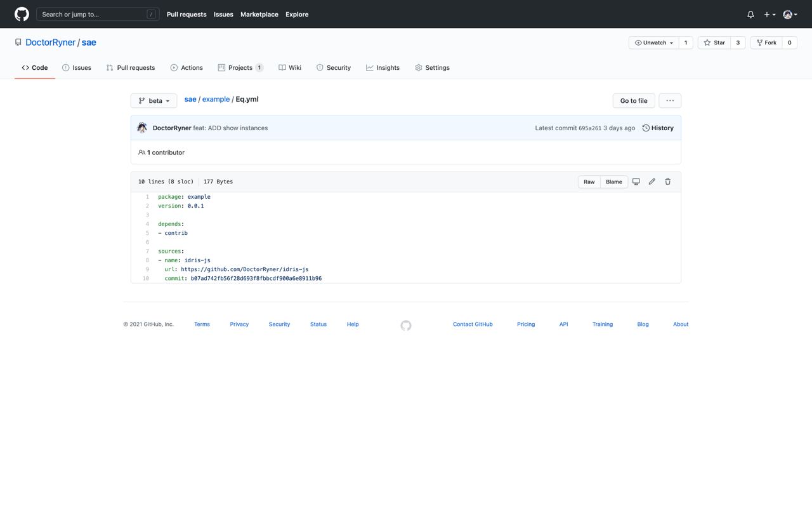Delete this file with trash icon
Screen dimensions: 812x508
668,182
